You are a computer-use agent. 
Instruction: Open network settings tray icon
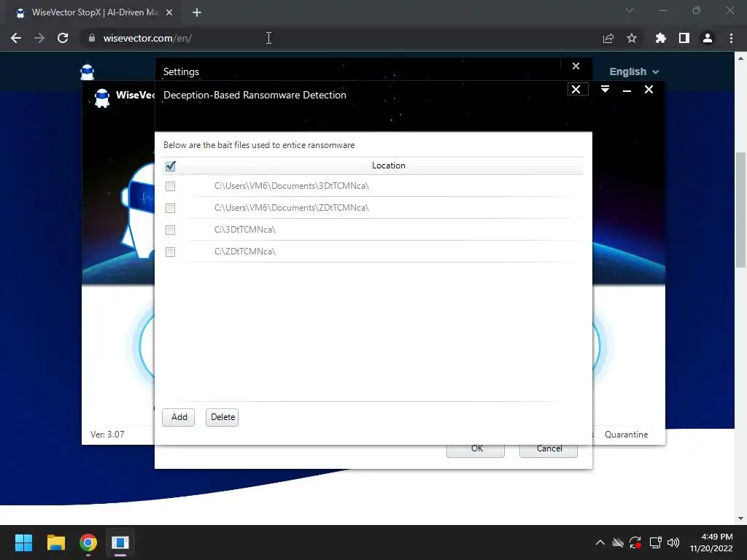656,542
